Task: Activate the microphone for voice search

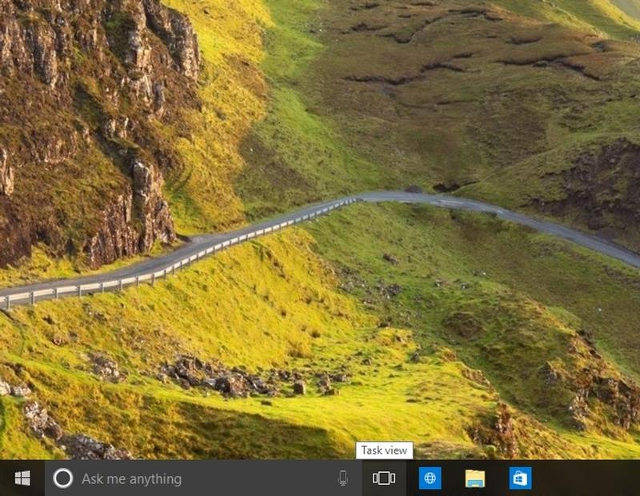Action: coord(343,478)
